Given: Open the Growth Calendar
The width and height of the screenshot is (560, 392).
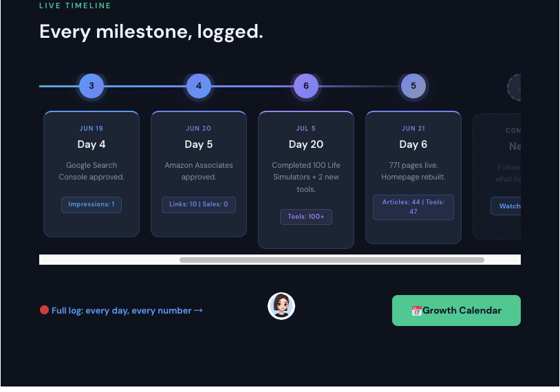Looking at the screenshot, I should [456, 310].
